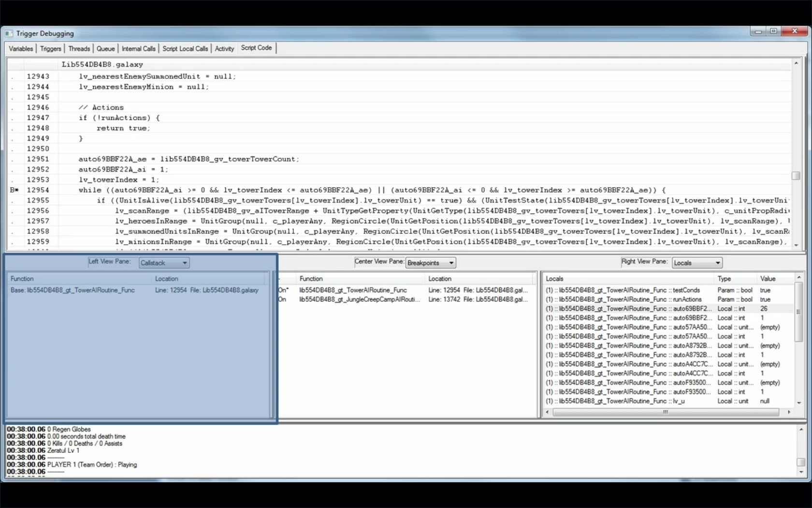
Task: Click line 12952 auto69BBF22A_ai assignment
Action: click(123, 169)
